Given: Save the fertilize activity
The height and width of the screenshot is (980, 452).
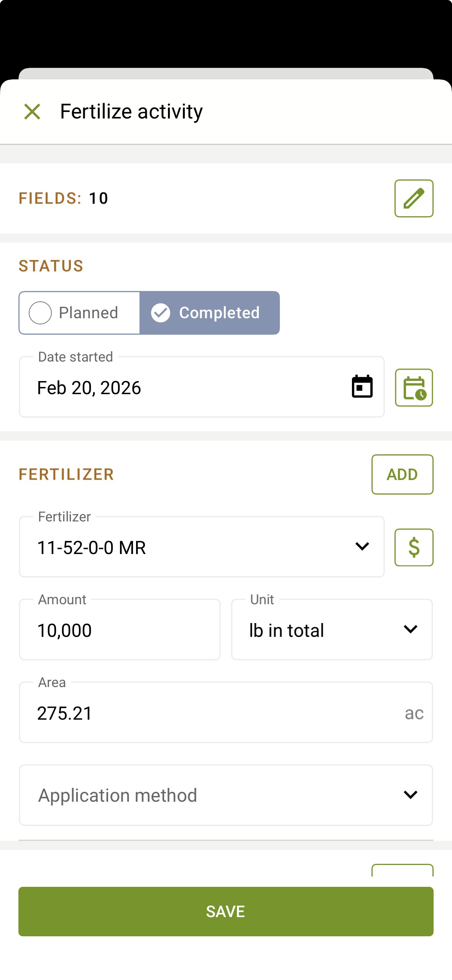Looking at the screenshot, I should coord(226,911).
